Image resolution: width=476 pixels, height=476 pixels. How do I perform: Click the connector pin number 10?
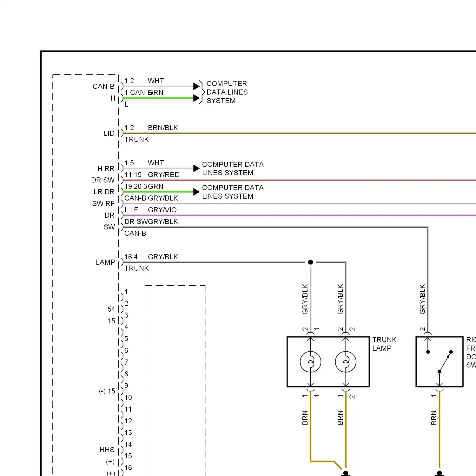pyautogui.click(x=128, y=397)
